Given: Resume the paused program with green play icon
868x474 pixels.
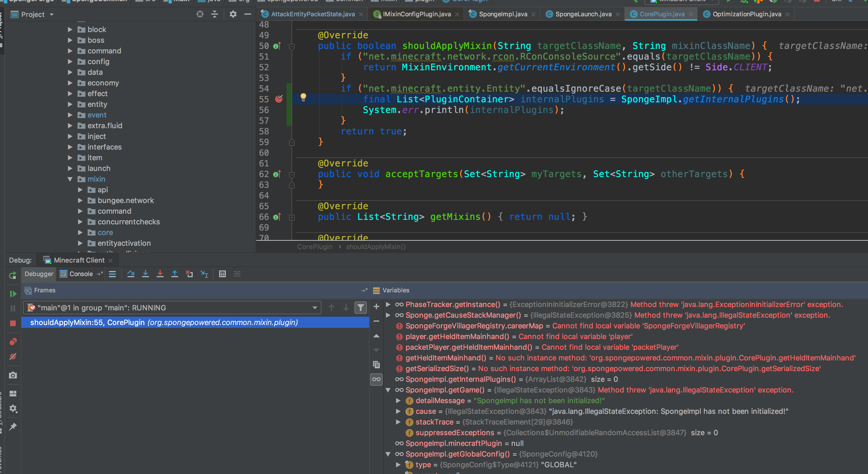Looking at the screenshot, I should pyautogui.click(x=13, y=294).
